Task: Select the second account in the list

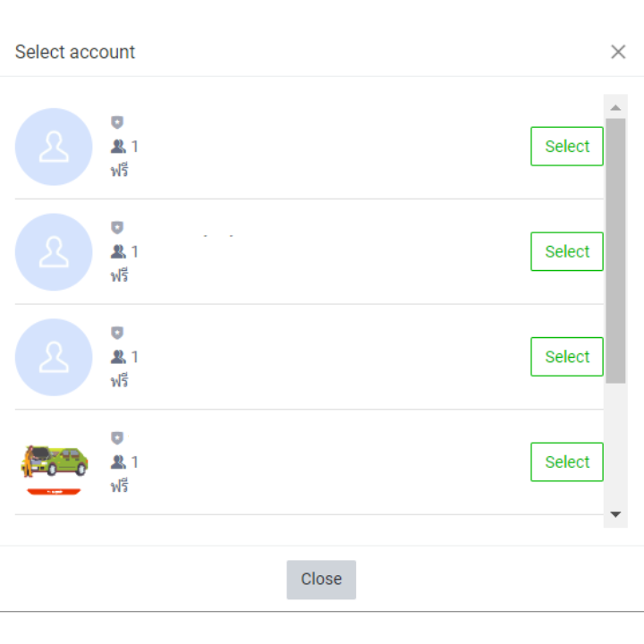Action: (567, 252)
